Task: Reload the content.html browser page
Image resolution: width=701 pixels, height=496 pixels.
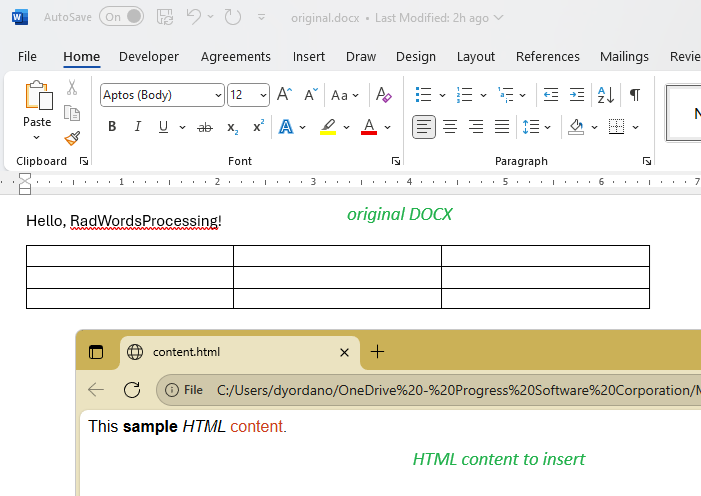Action: tap(132, 390)
